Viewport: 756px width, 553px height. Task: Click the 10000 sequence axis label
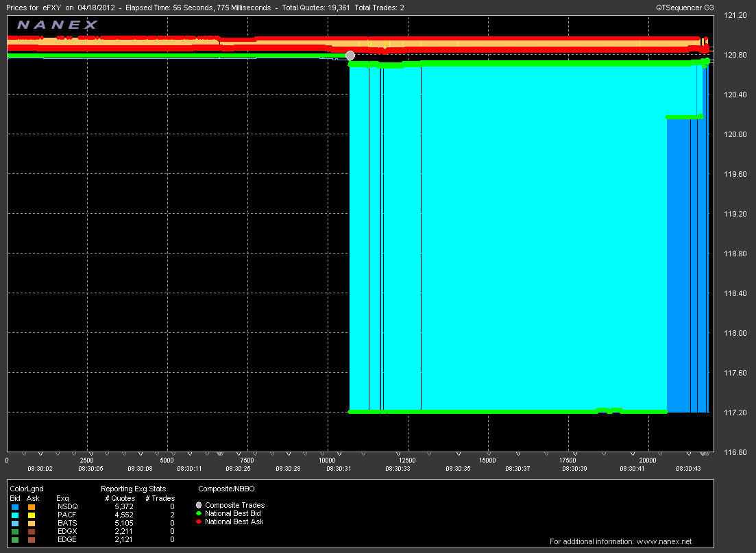tap(328, 460)
